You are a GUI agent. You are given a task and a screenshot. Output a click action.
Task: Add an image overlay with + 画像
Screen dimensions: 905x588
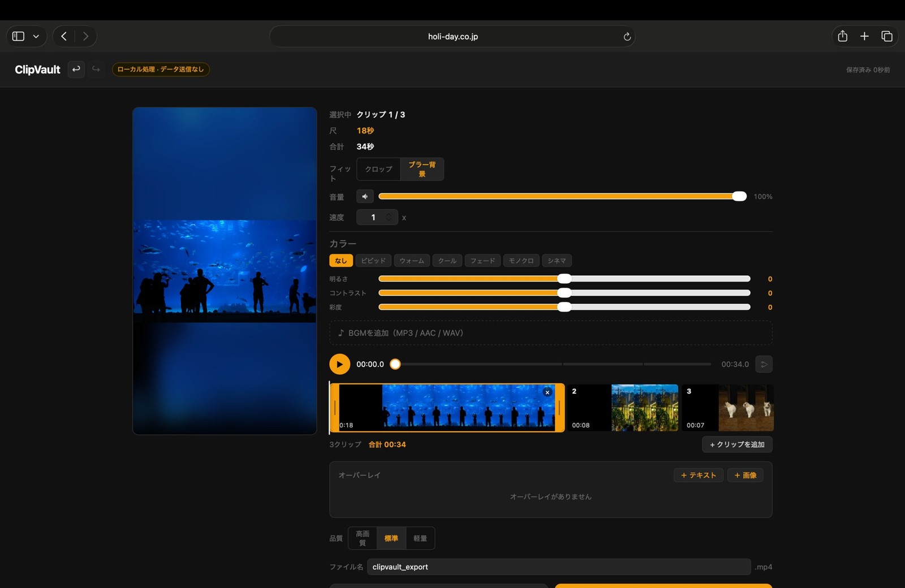click(745, 475)
